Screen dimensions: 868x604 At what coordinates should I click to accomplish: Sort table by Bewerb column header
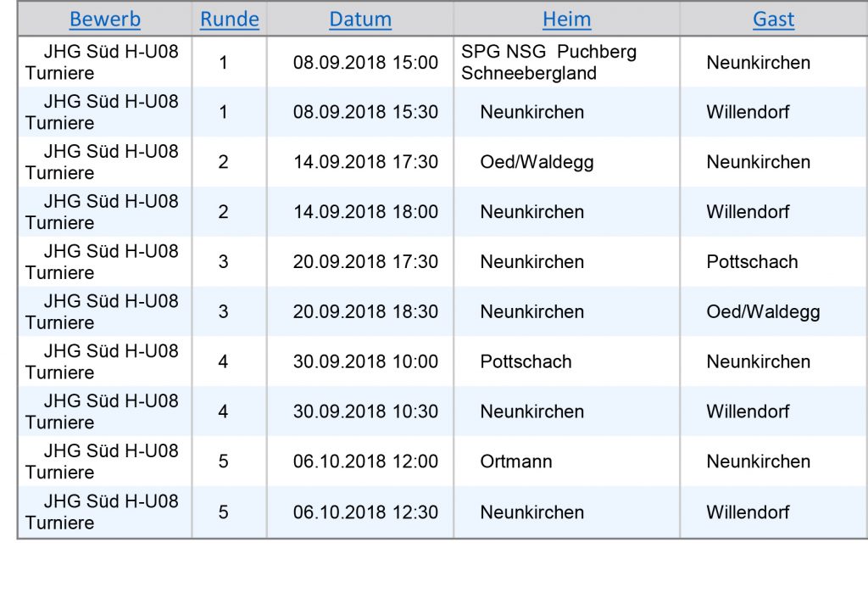point(104,20)
